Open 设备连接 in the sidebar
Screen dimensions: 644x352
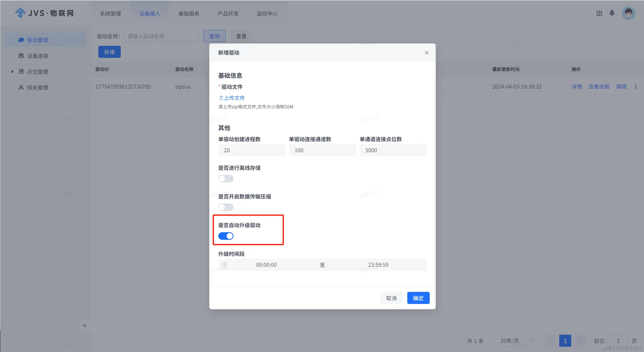point(37,56)
